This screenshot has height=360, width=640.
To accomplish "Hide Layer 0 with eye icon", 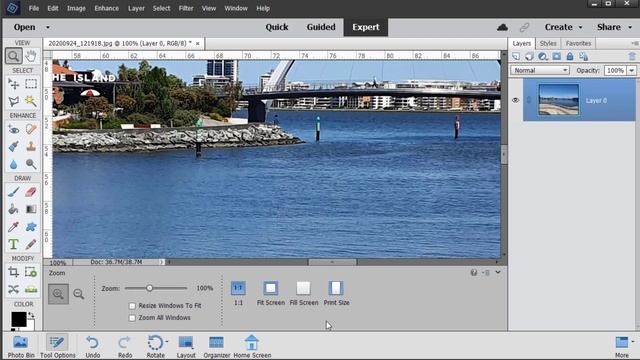I will coord(516,100).
